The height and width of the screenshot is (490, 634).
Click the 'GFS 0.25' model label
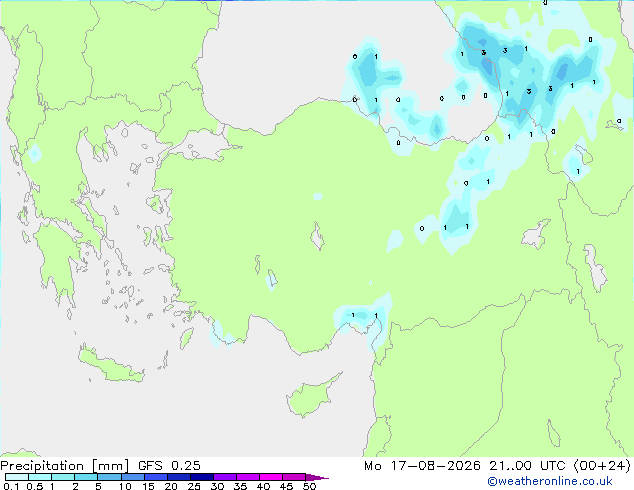coord(169,466)
